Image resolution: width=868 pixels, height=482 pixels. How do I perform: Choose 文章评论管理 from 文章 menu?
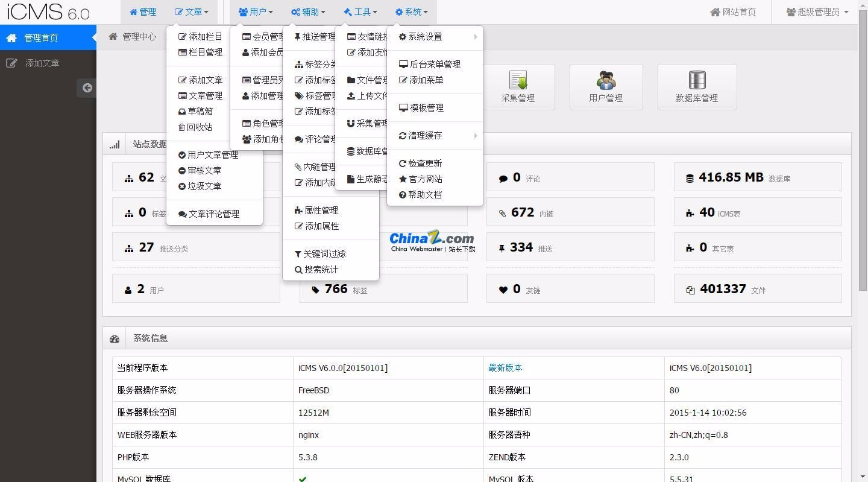point(214,214)
